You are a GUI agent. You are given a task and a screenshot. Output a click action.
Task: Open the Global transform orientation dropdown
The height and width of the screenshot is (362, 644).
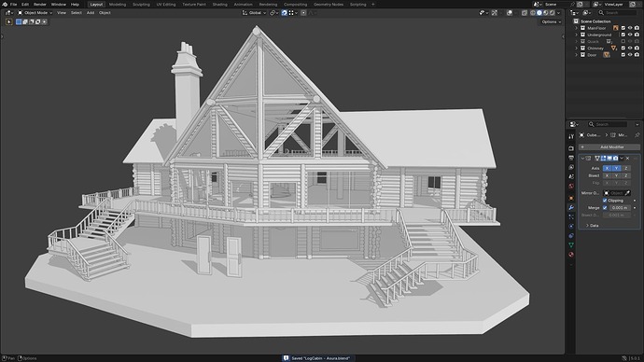point(254,13)
